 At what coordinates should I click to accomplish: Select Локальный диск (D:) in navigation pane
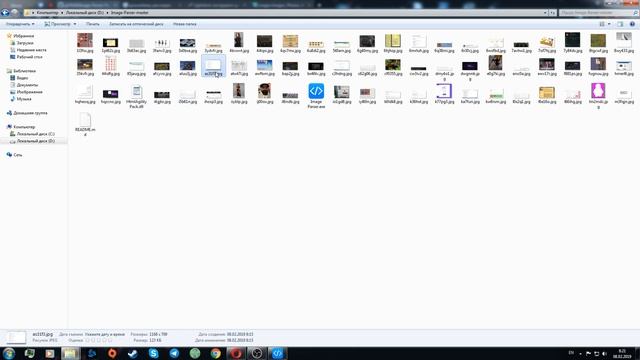pos(36,141)
